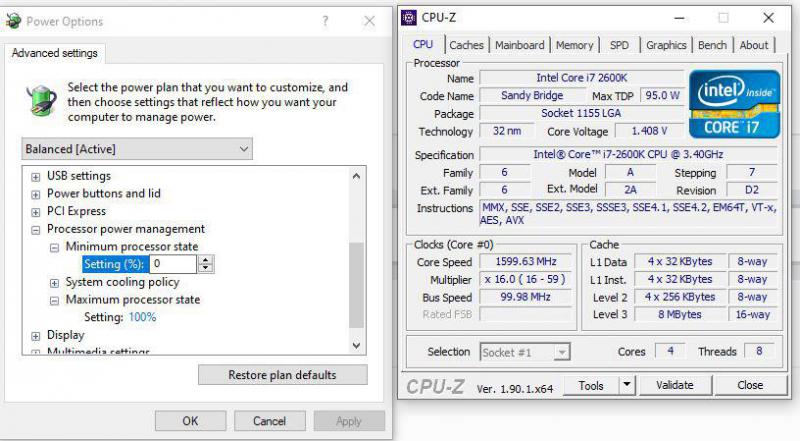Image resolution: width=800 pixels, height=441 pixels.
Task: Increase the minimum processor state spinner value
Action: coord(206,260)
